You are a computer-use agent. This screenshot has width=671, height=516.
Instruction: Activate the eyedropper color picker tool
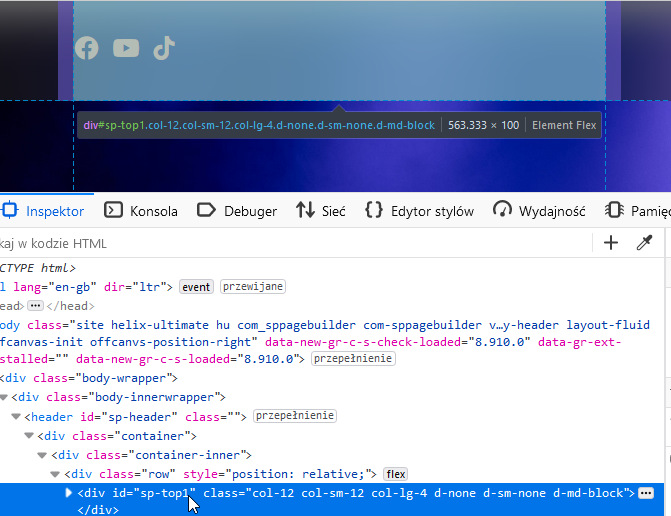click(x=645, y=243)
